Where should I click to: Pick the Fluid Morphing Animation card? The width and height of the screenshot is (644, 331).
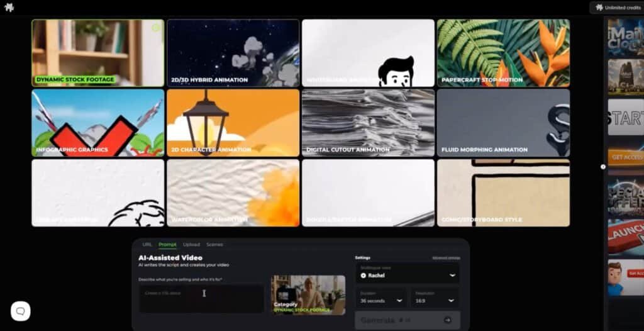coord(503,123)
